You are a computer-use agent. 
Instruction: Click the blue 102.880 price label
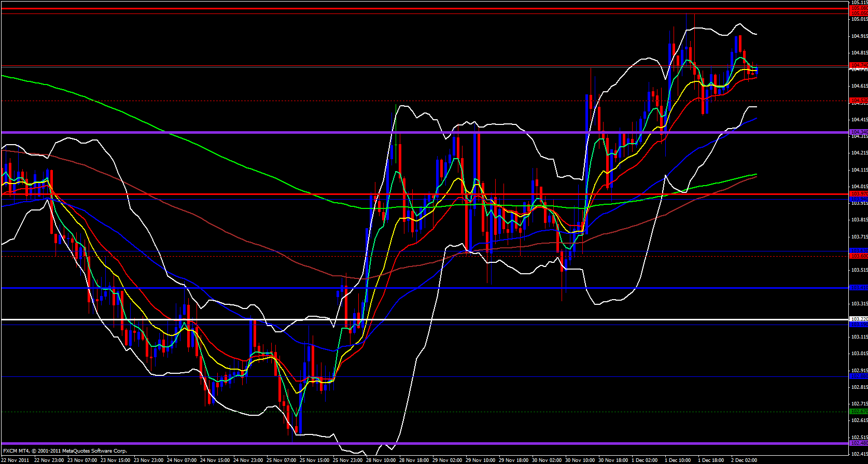pos(859,376)
